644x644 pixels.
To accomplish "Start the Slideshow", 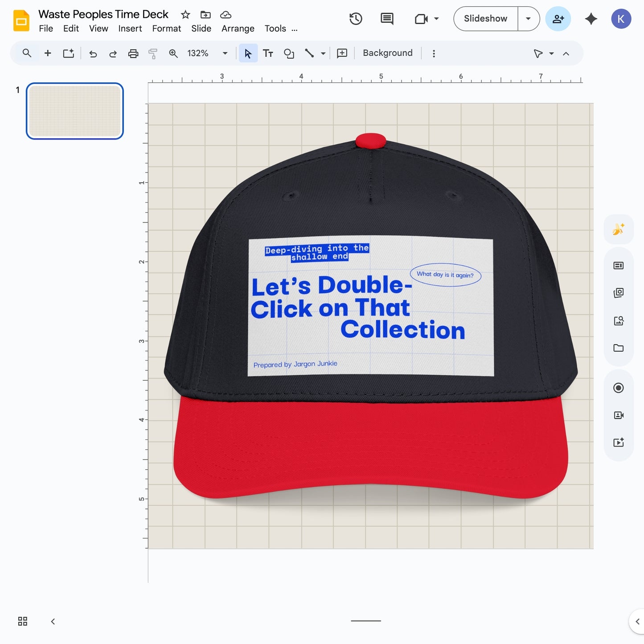I will click(485, 19).
